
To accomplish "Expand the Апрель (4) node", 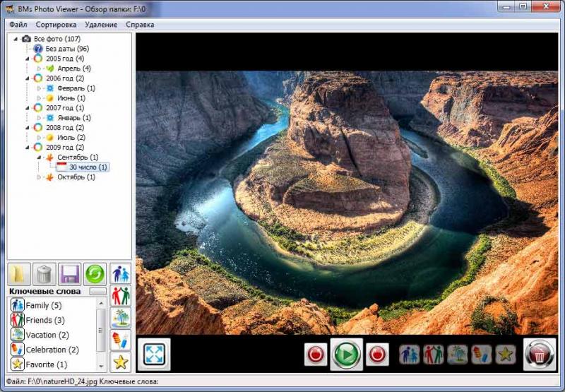I will (x=39, y=69).
